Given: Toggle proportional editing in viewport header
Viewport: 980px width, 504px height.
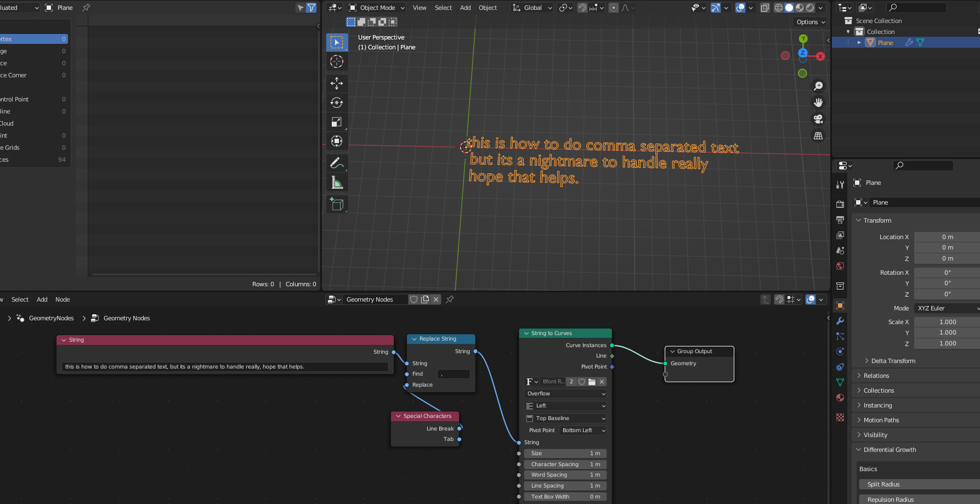Looking at the screenshot, I should pos(614,8).
